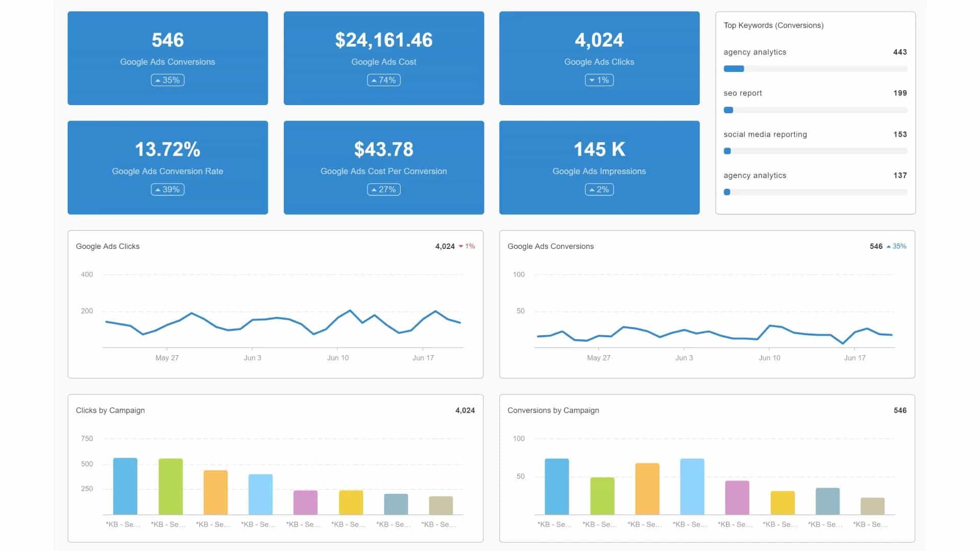Click the Top Keywords (Conversions) title

(773, 26)
